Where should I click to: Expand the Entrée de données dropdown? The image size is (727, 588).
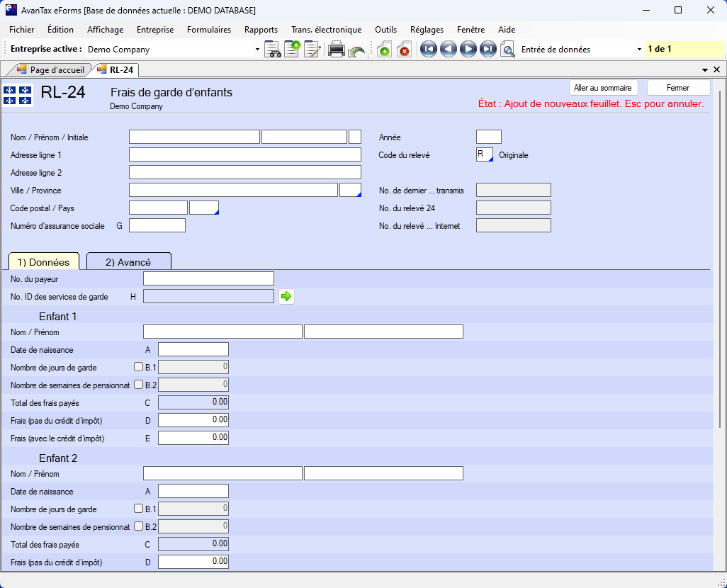pyautogui.click(x=639, y=50)
